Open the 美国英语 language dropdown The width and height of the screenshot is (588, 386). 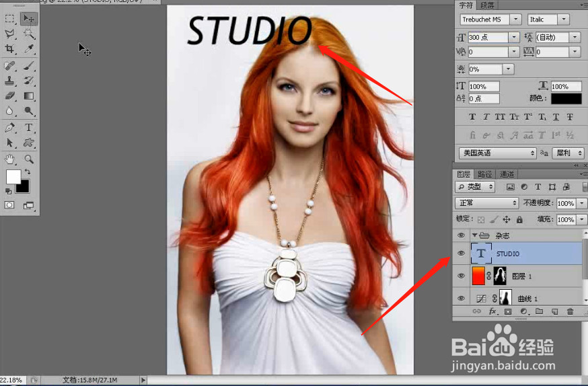pyautogui.click(x=497, y=153)
